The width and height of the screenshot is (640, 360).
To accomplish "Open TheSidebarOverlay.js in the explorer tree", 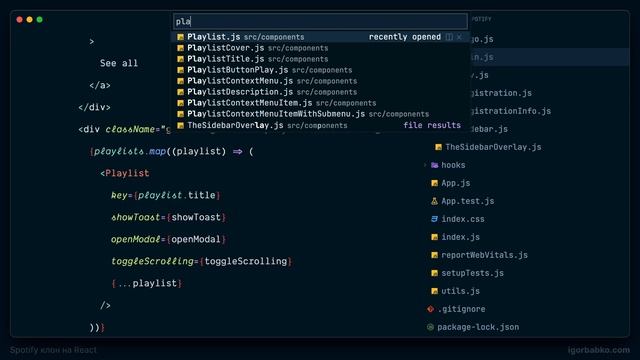I will click(x=493, y=147).
